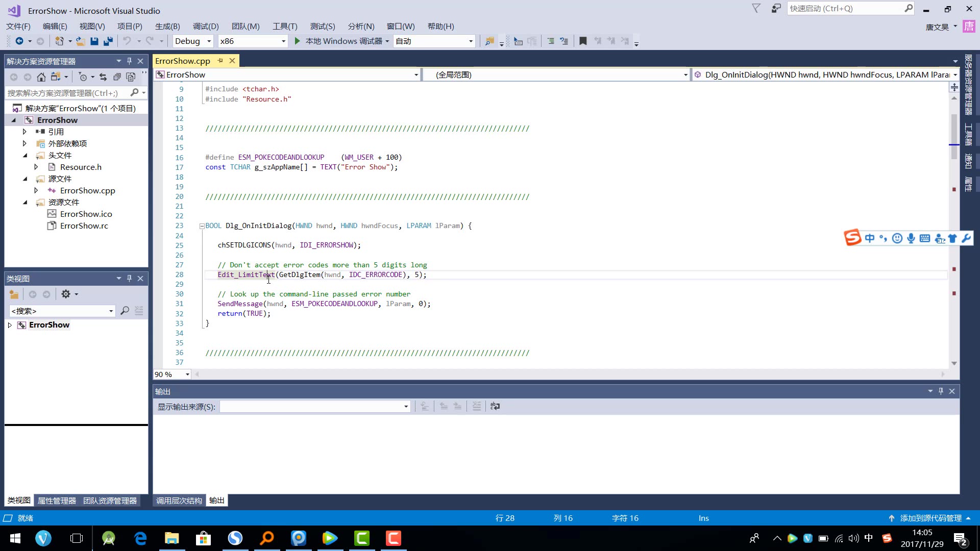
Task: Click Sync with Active Document icon
Action: click(x=103, y=77)
